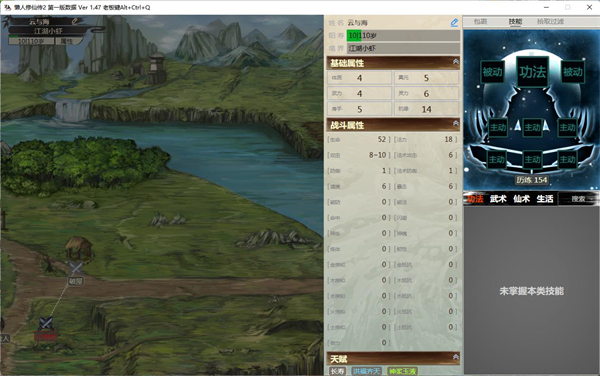Viewport: 600px width, 376px height.
Task: Click the 搜索 skill search field
Action: (x=578, y=199)
